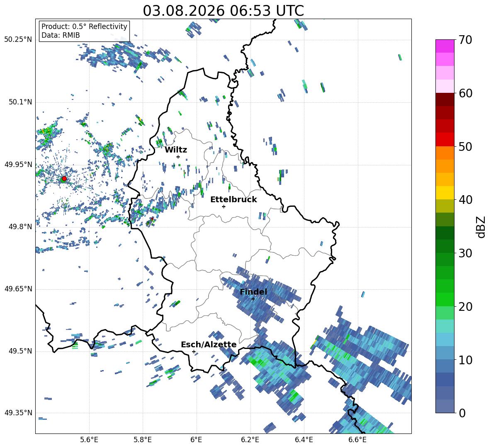The width and height of the screenshot is (491, 448).
Task: Select the Ettelbruck city label
Action: click(x=233, y=200)
